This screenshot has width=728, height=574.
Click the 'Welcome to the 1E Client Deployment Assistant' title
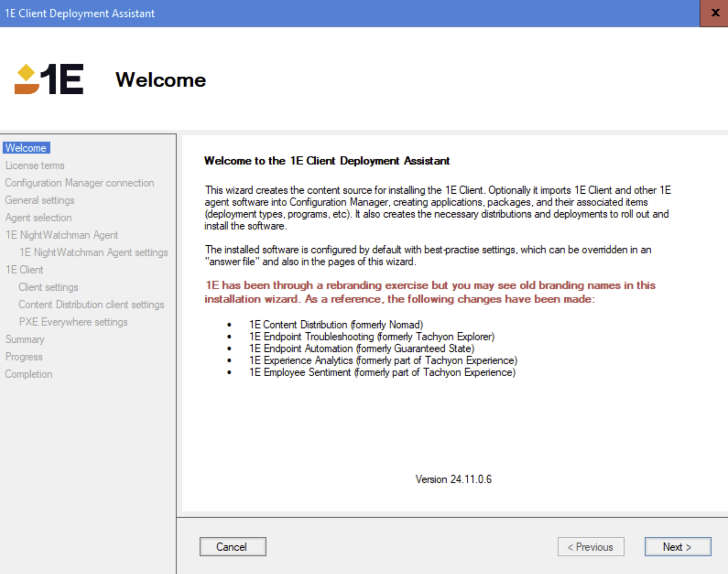327,161
